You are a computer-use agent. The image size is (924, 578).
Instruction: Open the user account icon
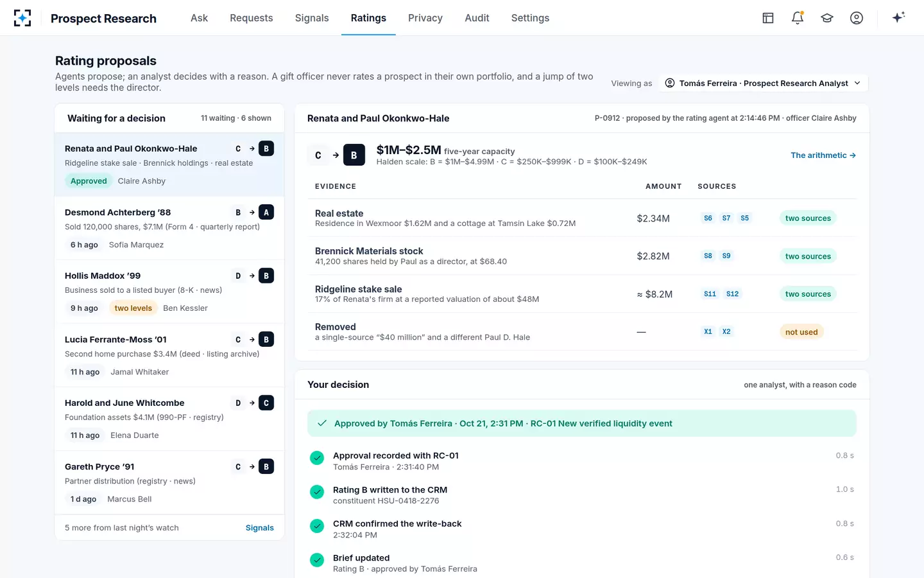857,18
